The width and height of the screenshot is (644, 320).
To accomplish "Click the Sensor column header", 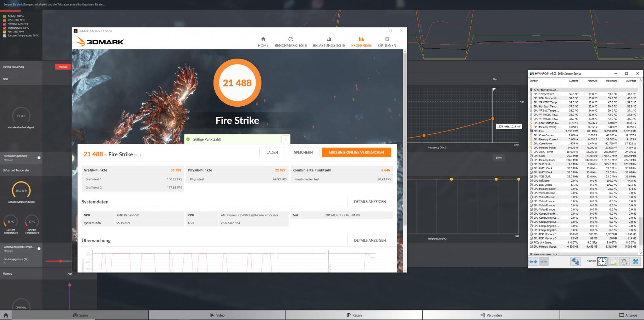I will 534,81.
